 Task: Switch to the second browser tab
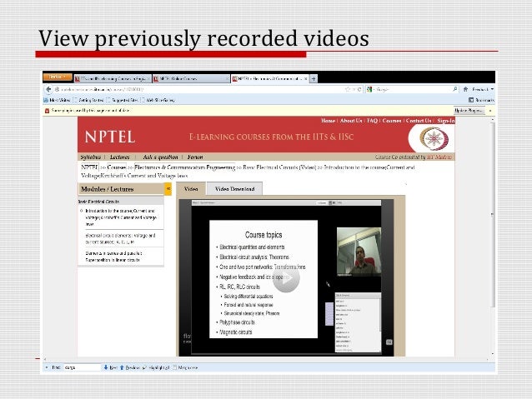[x=191, y=78]
